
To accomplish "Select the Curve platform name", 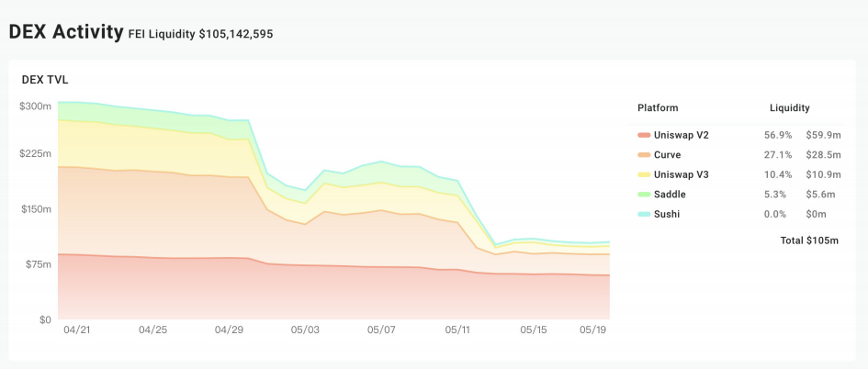I will [x=668, y=155].
